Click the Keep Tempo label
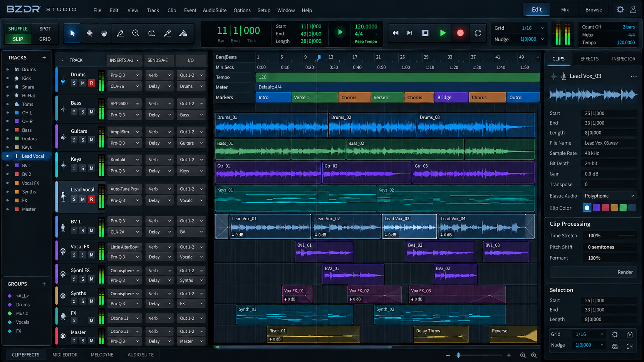 click(x=366, y=42)
